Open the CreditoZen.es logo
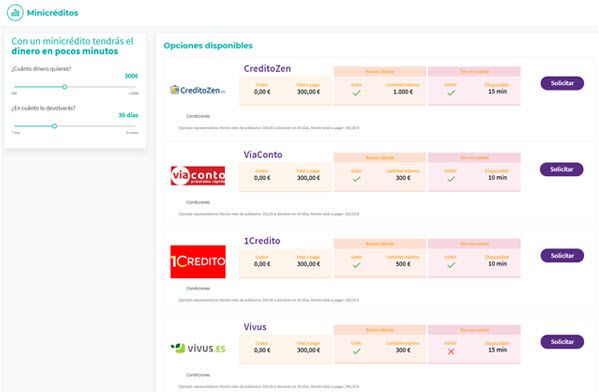Image resolution: width=599 pixels, height=392 pixels. coord(198,90)
